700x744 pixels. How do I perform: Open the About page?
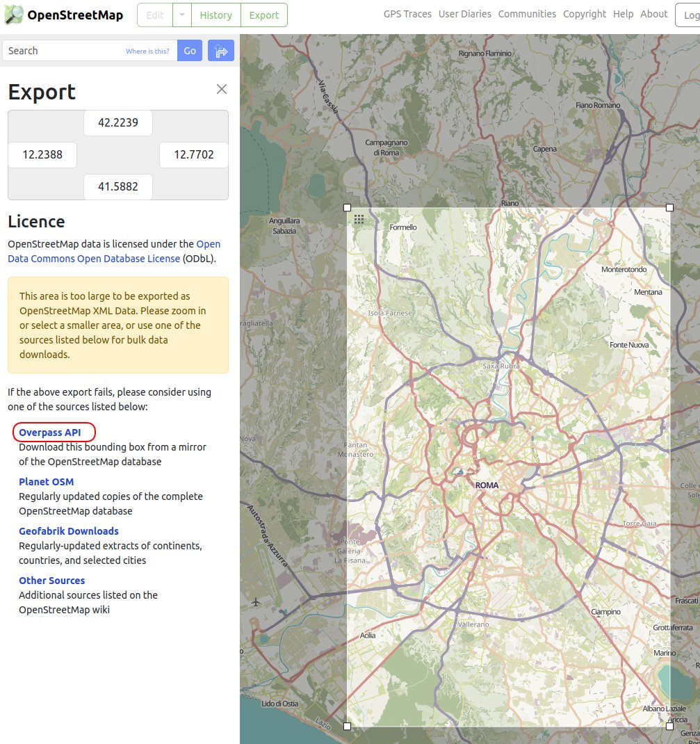(x=654, y=14)
